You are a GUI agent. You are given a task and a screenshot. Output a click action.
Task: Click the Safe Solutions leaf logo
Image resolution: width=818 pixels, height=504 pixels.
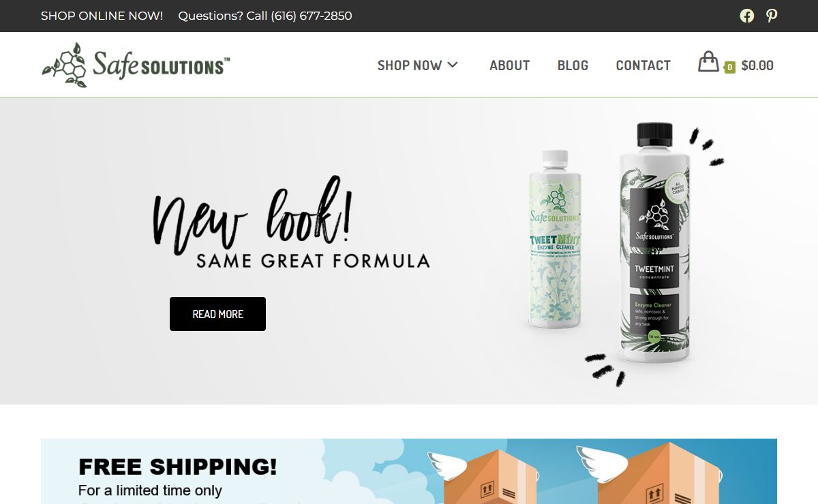coord(65,65)
